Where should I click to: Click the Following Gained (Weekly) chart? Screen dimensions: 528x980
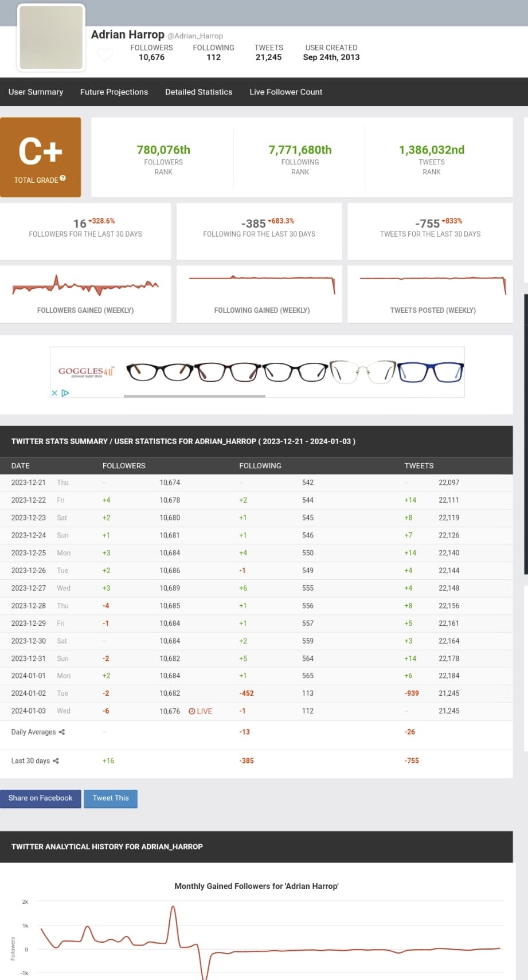pos(262,285)
